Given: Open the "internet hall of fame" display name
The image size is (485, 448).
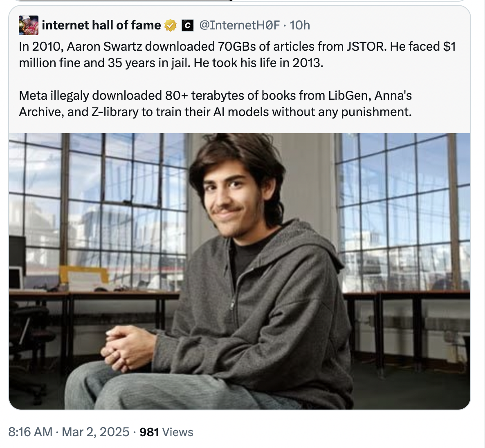Looking at the screenshot, I should [x=101, y=25].
